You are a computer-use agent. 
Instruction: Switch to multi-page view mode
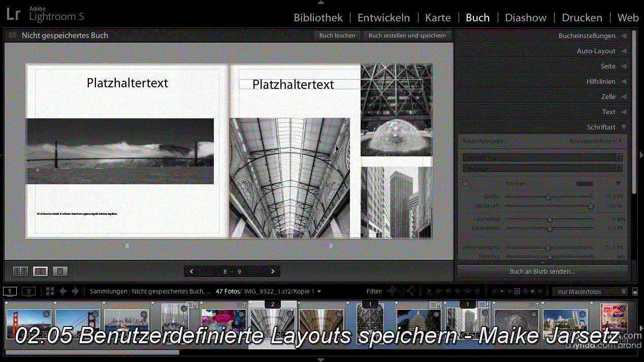point(20,271)
